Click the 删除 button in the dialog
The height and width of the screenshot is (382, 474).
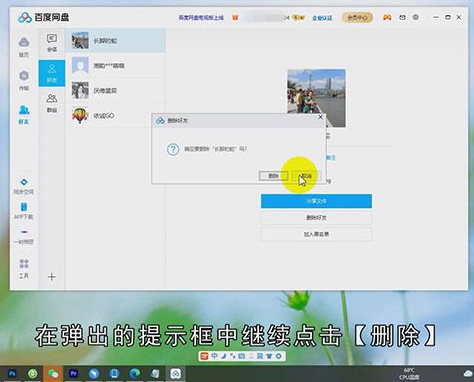point(273,176)
